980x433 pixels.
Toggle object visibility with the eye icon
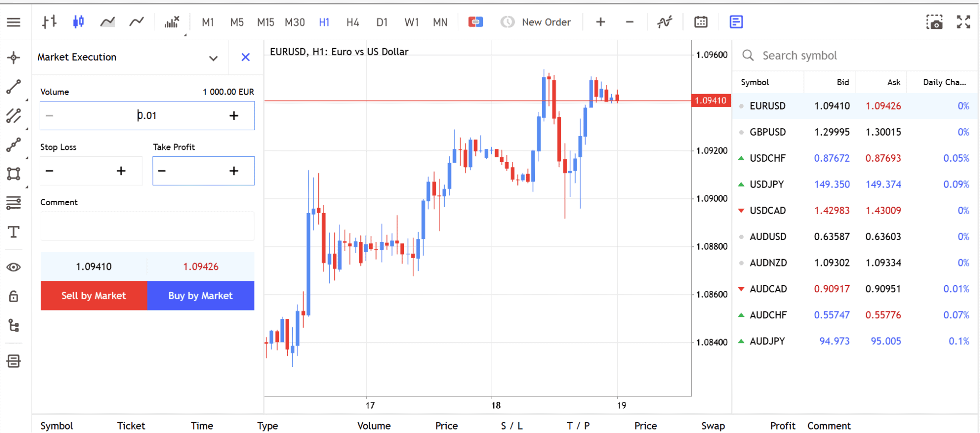coord(14,267)
